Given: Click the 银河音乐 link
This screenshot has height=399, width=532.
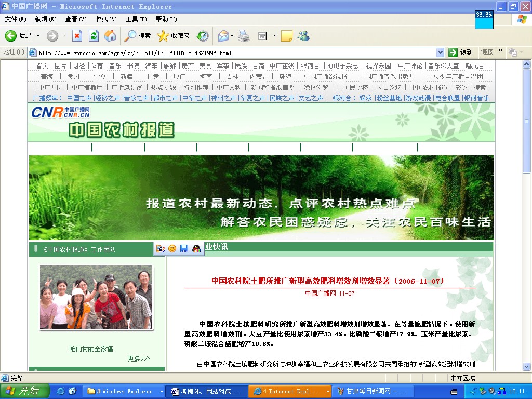Looking at the screenshot, I should (477, 98).
